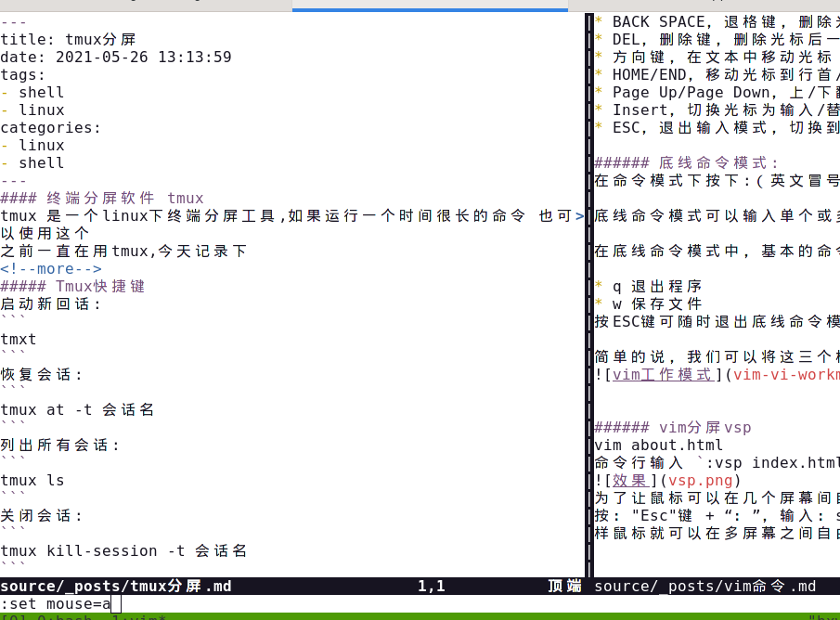
Task: Click the line starting "样鼠标就可以在多屏幕之间"
Action: 717,534
